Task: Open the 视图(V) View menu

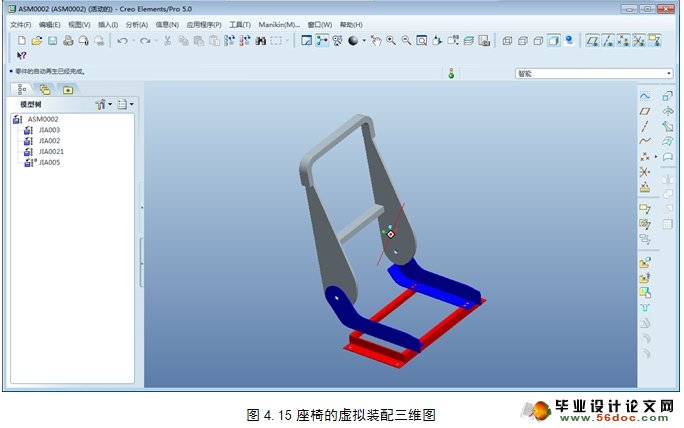Action: (79, 25)
